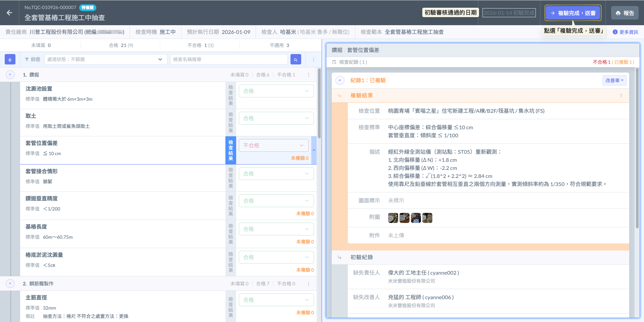Click the blue collapse-all sections icon
The image size is (644, 322).
10,59
